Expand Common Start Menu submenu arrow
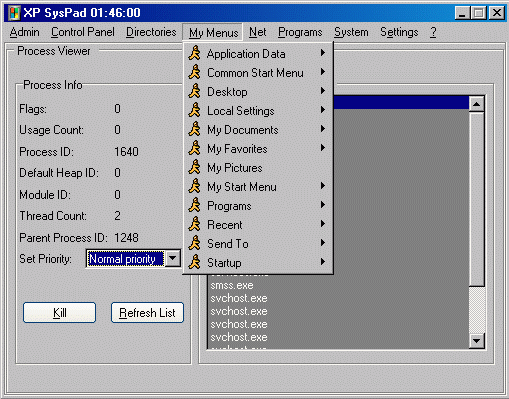The width and height of the screenshot is (509, 399). tap(323, 72)
